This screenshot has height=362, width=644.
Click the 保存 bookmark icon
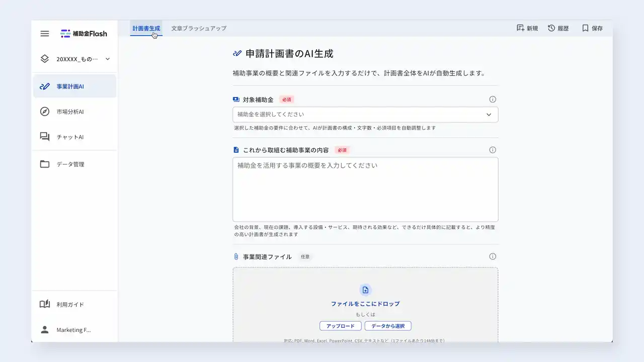591,28
